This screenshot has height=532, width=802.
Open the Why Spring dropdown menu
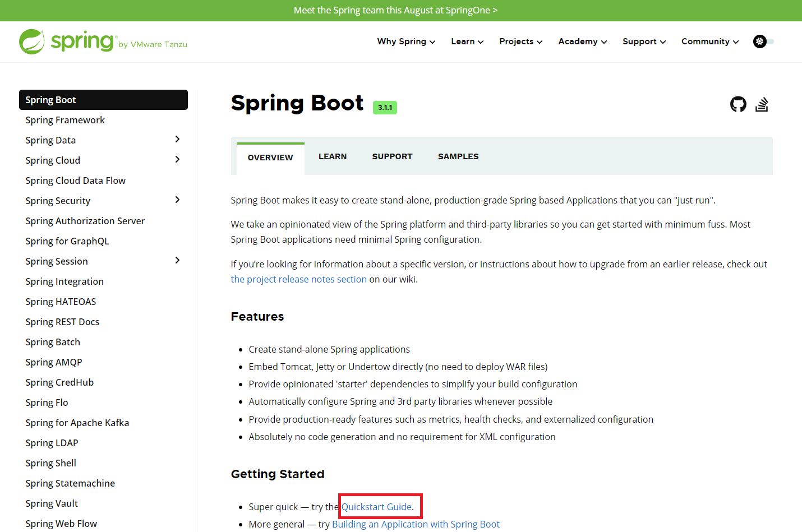point(406,41)
